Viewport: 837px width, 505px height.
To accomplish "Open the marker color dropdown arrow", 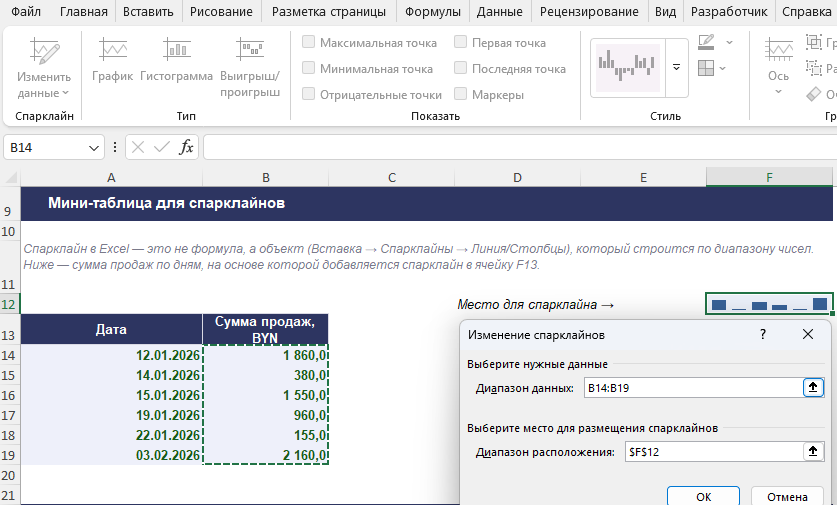I will 722,68.
